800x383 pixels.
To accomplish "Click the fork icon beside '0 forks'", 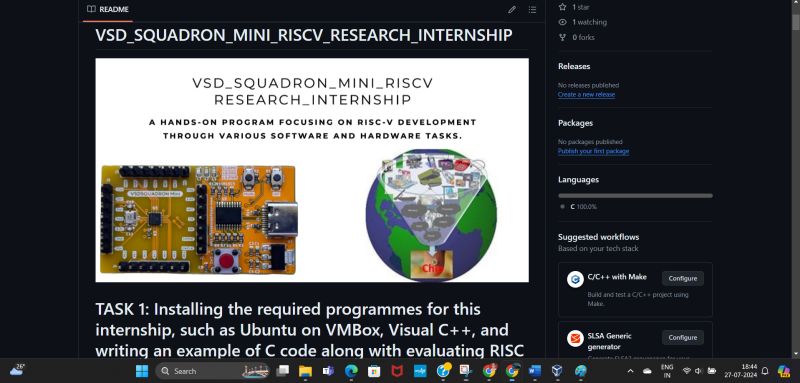I will coord(562,37).
